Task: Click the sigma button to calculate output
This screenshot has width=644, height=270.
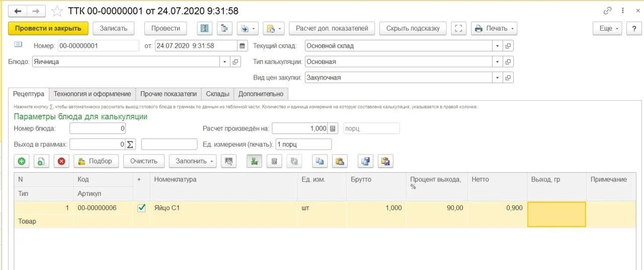Action: click(130, 145)
